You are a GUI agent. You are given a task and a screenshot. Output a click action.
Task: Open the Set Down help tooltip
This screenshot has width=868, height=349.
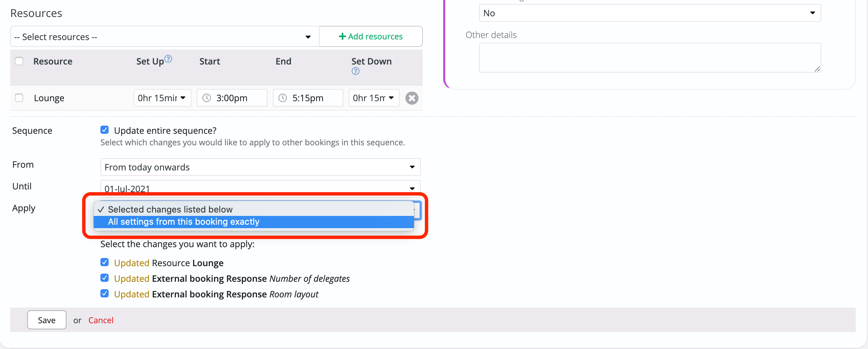[x=355, y=71]
